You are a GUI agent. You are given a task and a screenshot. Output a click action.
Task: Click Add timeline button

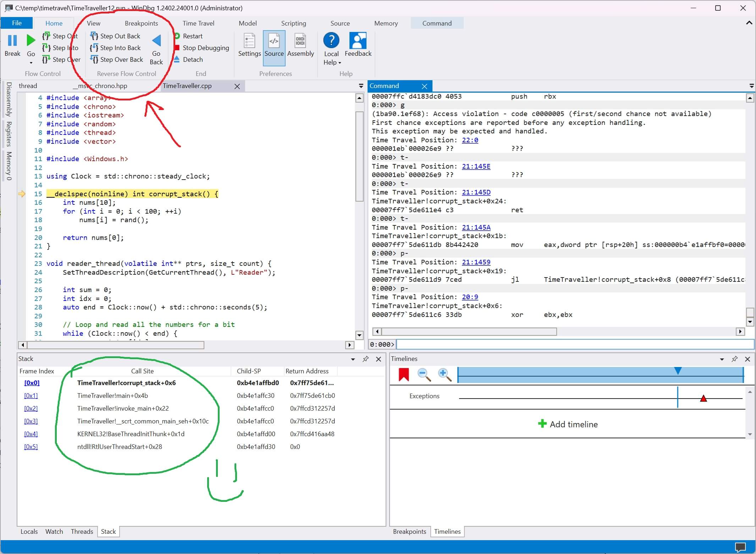click(x=568, y=424)
